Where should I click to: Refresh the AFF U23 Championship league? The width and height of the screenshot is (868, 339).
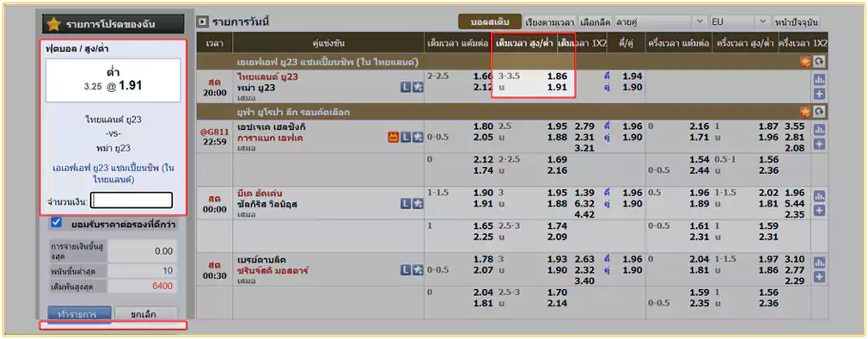[x=819, y=62]
